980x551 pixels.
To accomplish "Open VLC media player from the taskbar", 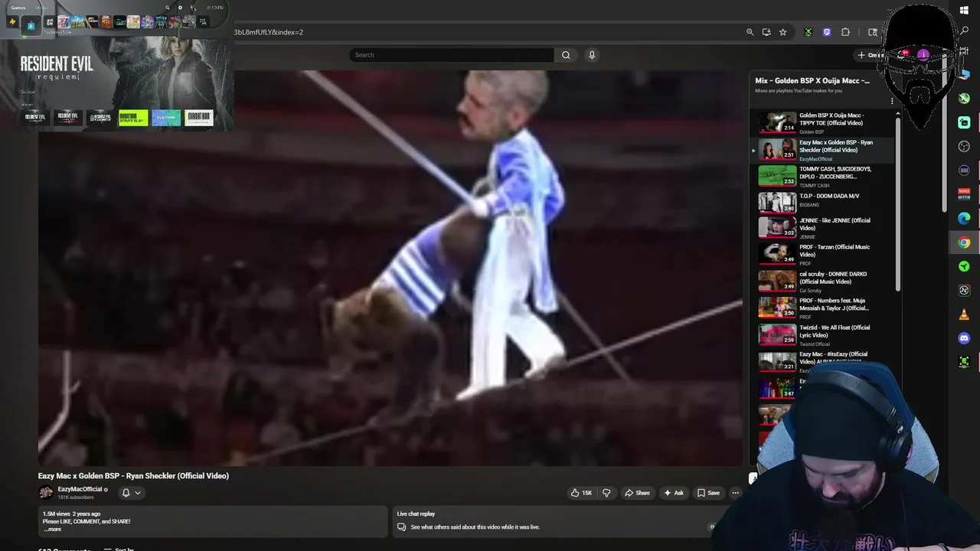I will point(964,315).
